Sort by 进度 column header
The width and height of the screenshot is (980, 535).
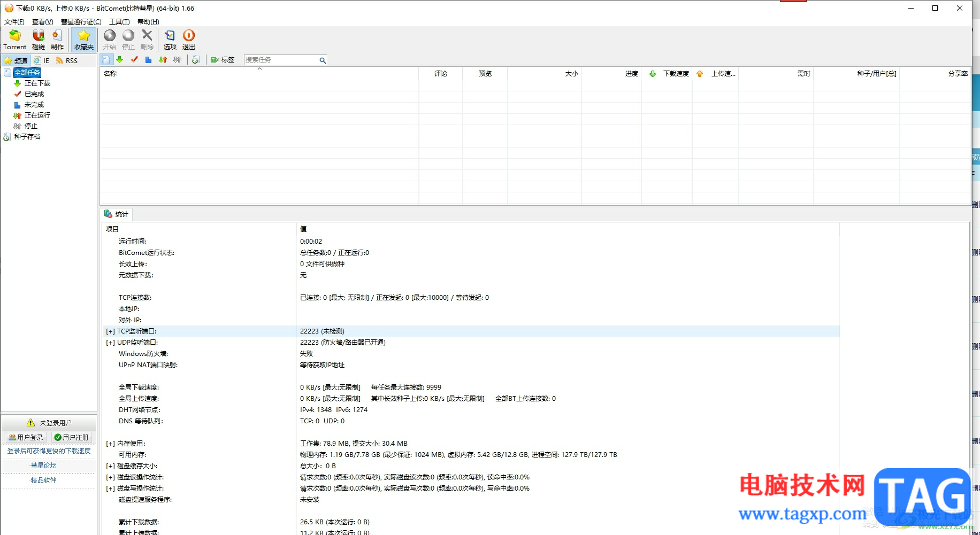pos(611,74)
